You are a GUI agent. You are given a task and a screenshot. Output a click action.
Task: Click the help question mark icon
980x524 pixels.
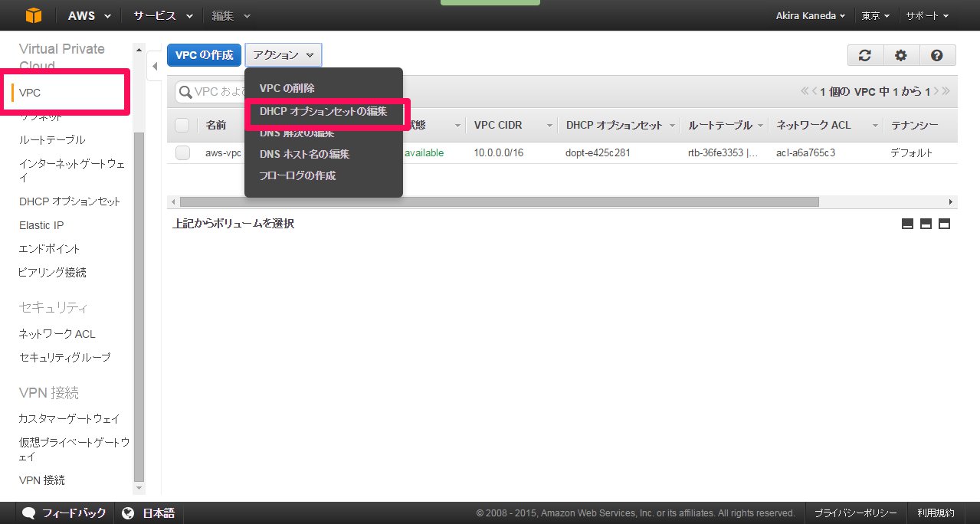[x=937, y=55]
